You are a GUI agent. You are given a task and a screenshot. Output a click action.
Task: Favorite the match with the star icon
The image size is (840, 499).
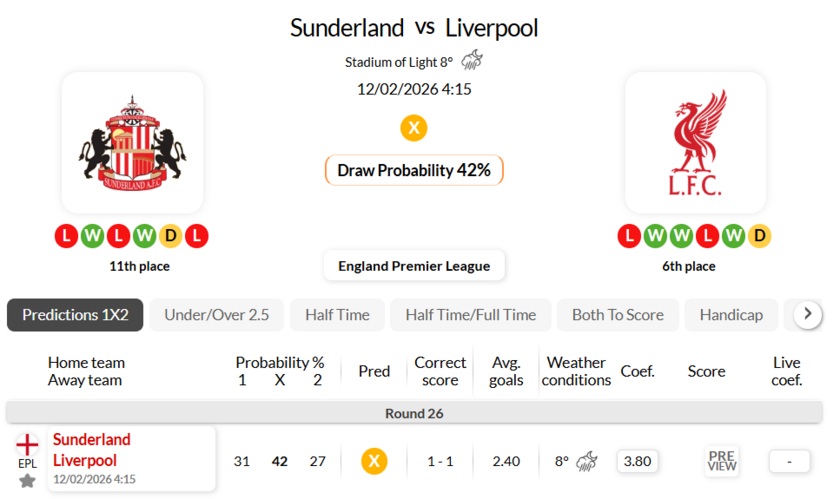click(x=27, y=481)
